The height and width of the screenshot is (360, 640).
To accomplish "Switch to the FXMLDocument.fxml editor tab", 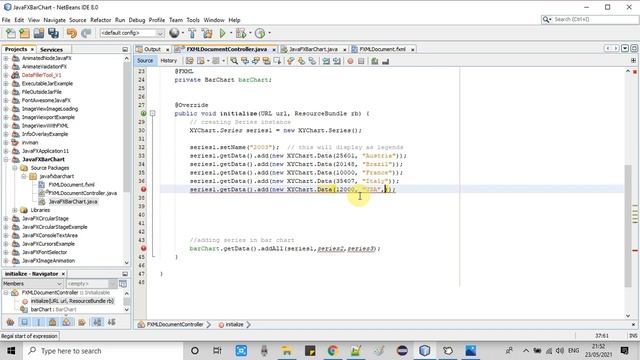I will 382,49.
